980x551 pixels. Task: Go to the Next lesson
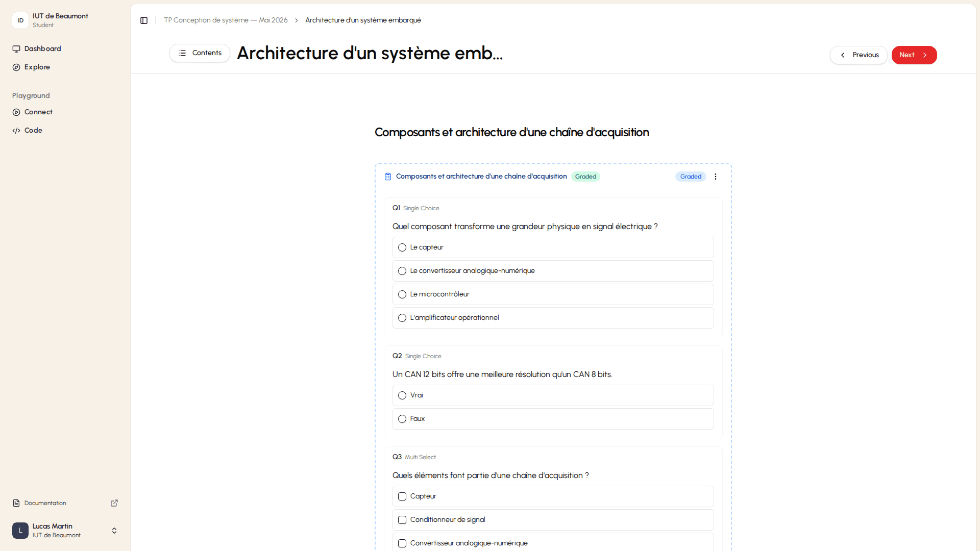click(914, 55)
